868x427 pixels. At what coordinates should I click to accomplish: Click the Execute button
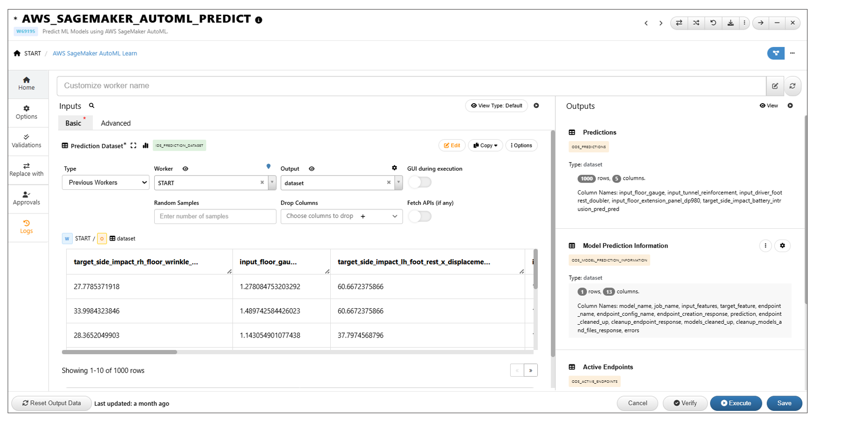tap(736, 403)
